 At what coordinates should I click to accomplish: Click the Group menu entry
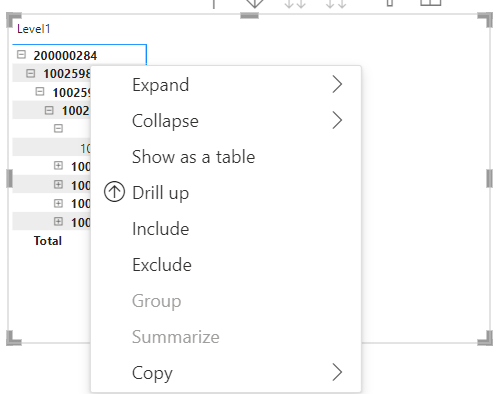click(226, 301)
